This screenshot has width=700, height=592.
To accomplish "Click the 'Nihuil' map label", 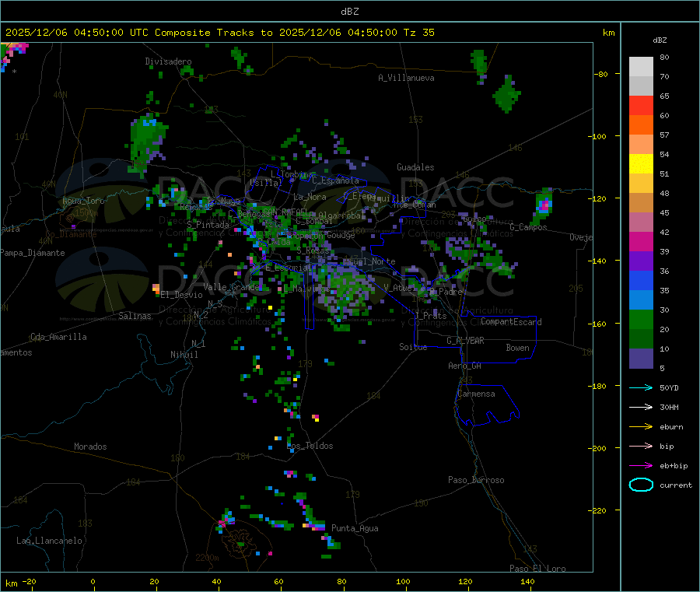I will pos(184,355).
